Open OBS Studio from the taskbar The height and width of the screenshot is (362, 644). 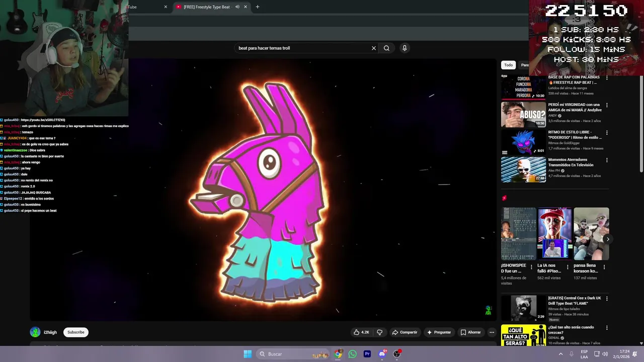pos(396,354)
